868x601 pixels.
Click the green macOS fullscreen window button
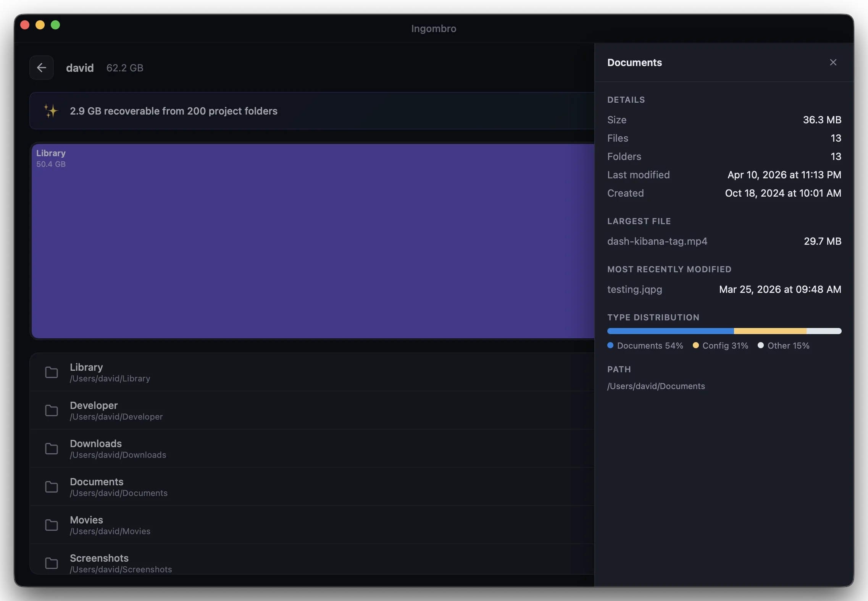coord(55,25)
